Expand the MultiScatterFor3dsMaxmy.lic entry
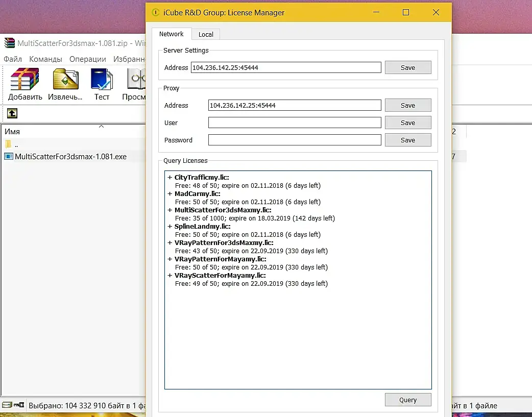Viewport: 532px width, 417px height. (x=170, y=210)
